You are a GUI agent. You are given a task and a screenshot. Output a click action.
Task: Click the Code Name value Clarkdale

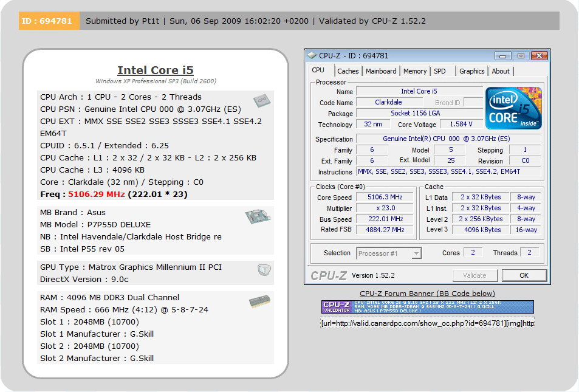coord(388,102)
